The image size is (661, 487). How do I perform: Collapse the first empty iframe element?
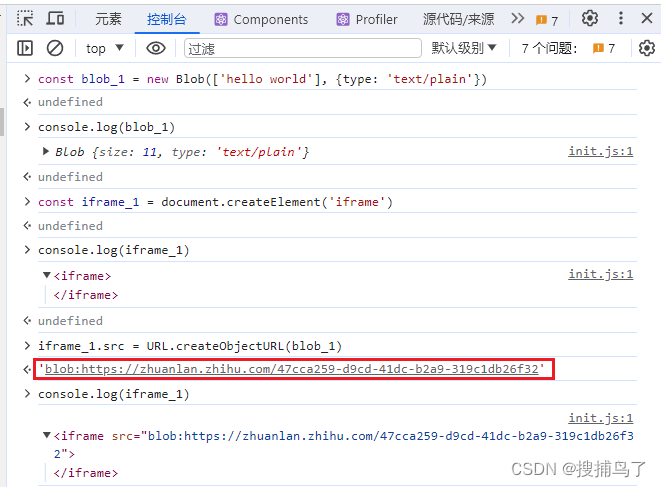click(47, 275)
